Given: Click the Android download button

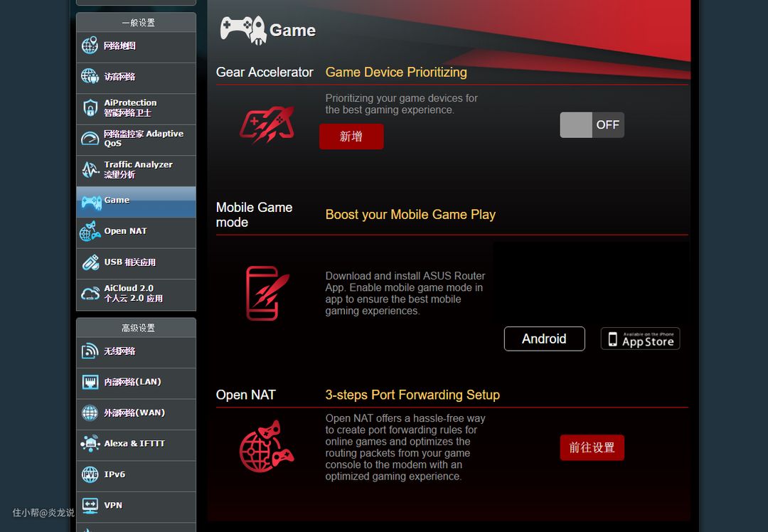Looking at the screenshot, I should [x=544, y=339].
